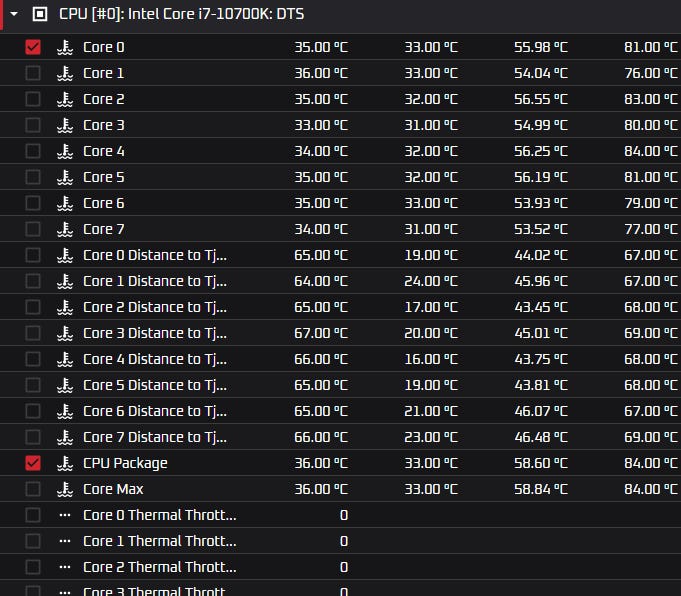
Task: Tick the Core 7 checkbox
Action: click(x=33, y=229)
